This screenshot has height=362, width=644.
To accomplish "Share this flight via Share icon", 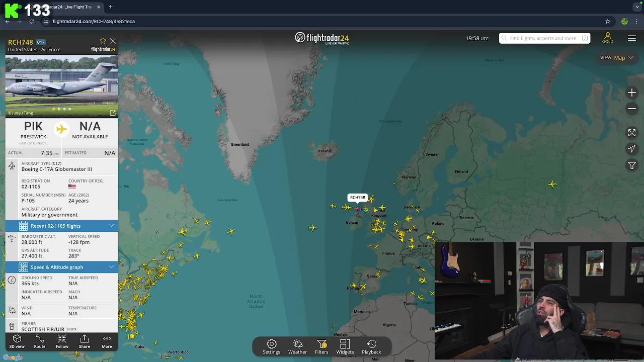I will click(84, 341).
